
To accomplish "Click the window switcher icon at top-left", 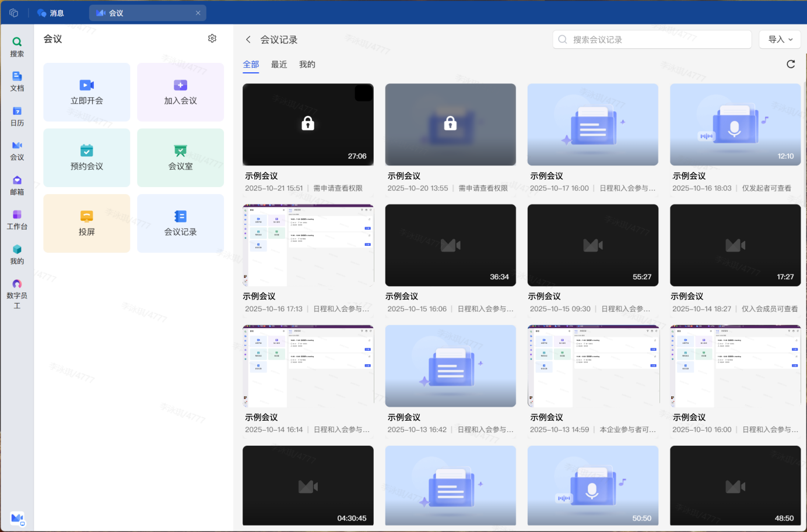I will pyautogui.click(x=14, y=13).
